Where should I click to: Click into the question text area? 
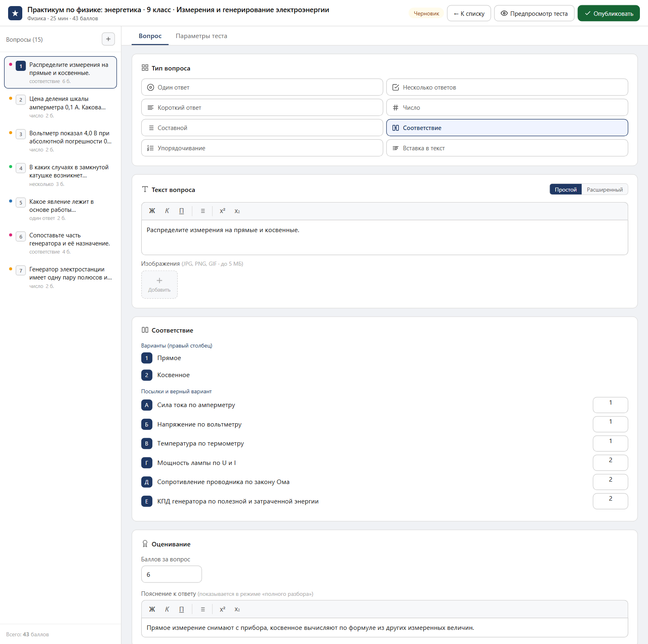click(x=384, y=237)
